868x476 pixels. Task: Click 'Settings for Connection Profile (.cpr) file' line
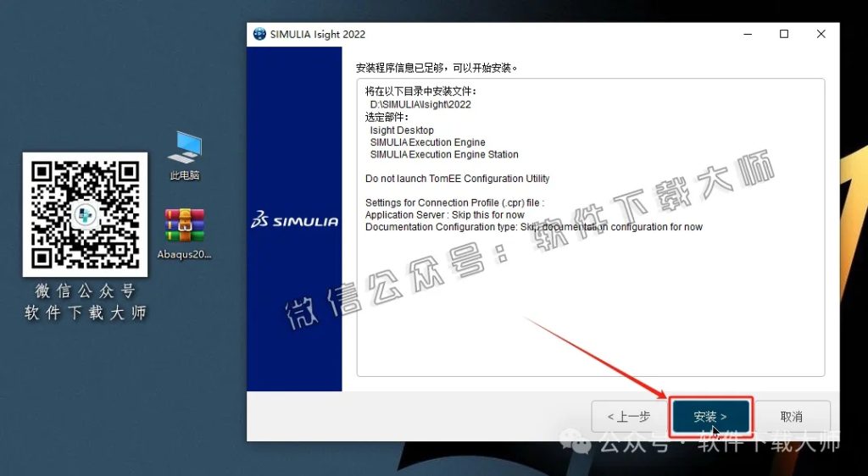[455, 202]
